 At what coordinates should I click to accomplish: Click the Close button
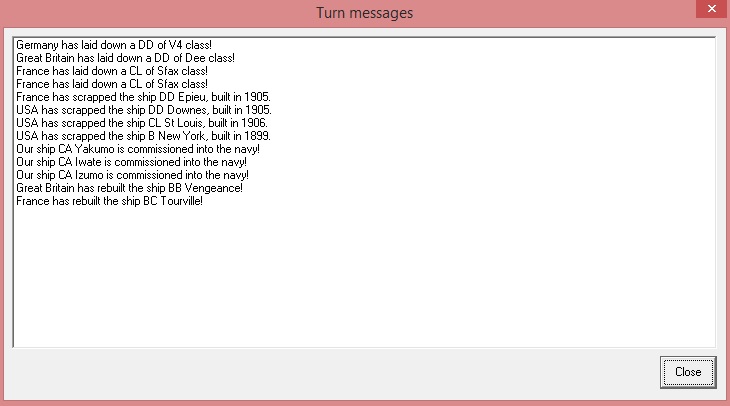688,372
